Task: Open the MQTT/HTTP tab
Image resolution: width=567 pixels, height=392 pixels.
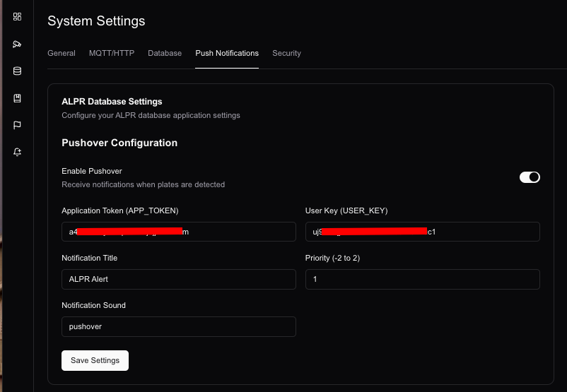Action: 112,53
